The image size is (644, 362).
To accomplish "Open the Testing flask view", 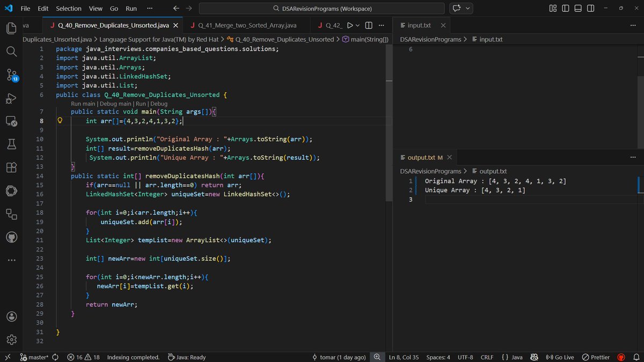I will coord(12,144).
